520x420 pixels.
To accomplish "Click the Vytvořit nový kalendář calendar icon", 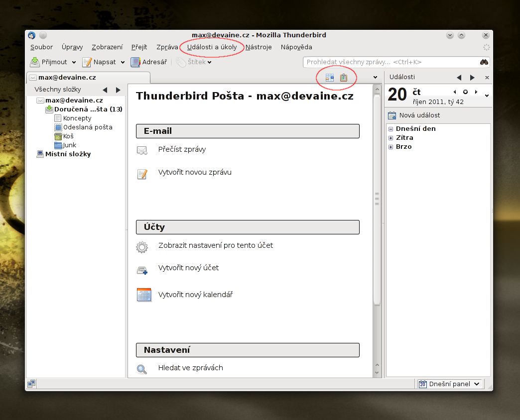I will click(x=144, y=295).
